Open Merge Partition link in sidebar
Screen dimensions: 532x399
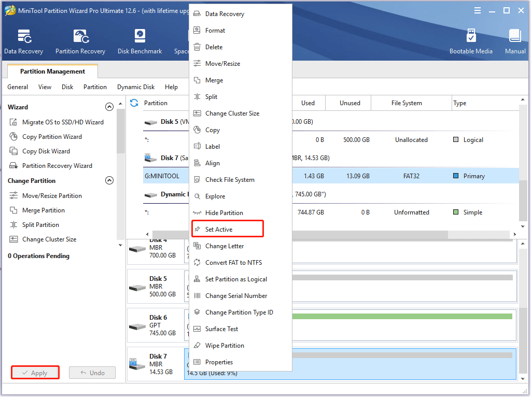[x=44, y=210]
